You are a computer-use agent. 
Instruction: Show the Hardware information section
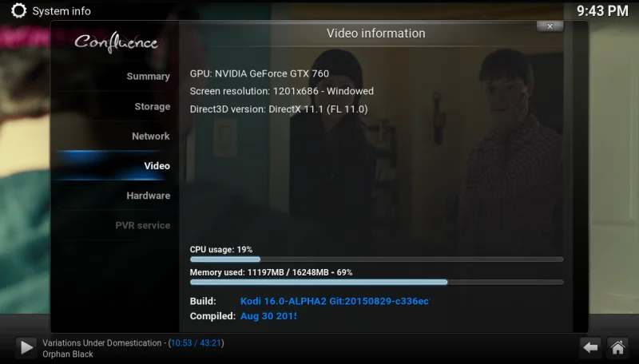148,196
